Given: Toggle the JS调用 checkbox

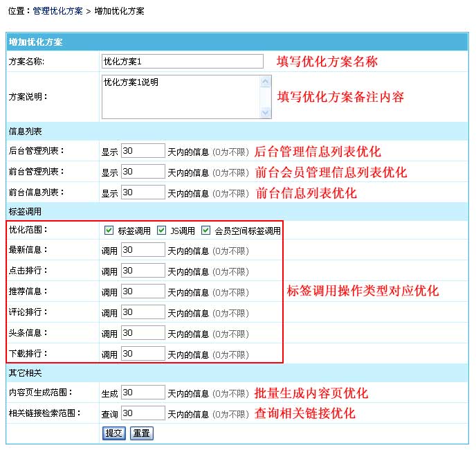Looking at the screenshot, I should pos(161,231).
